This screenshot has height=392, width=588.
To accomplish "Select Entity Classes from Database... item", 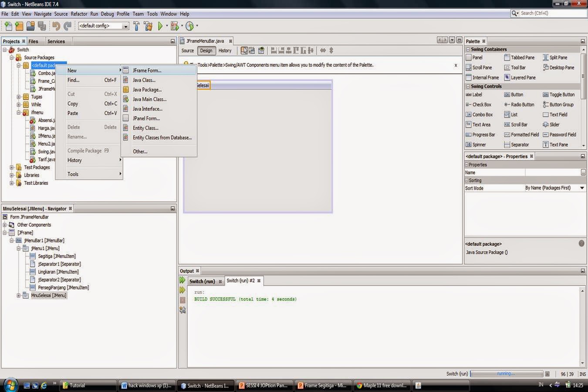I will coord(159,137).
